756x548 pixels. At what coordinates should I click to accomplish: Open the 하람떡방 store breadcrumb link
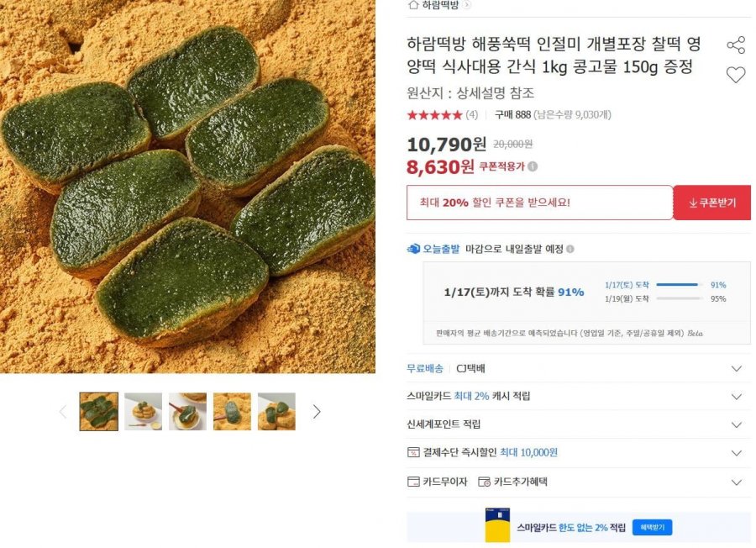[x=440, y=5]
